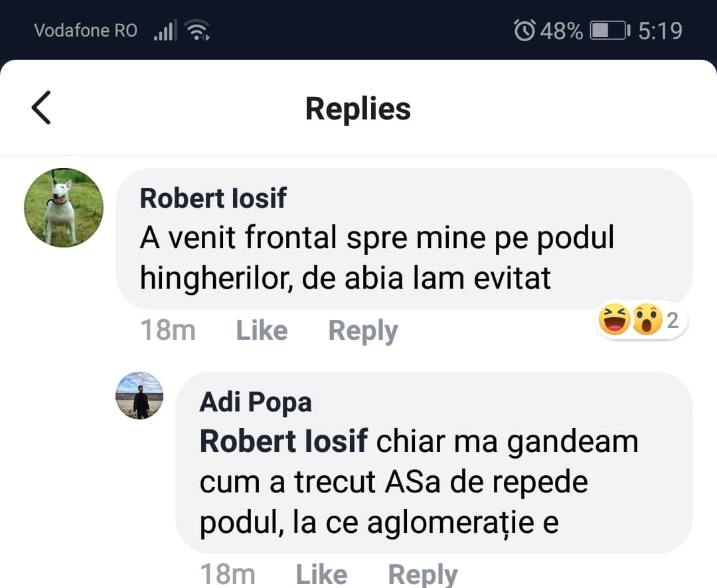
Task: Reply to Robert Iosif's comment
Action: click(x=363, y=330)
